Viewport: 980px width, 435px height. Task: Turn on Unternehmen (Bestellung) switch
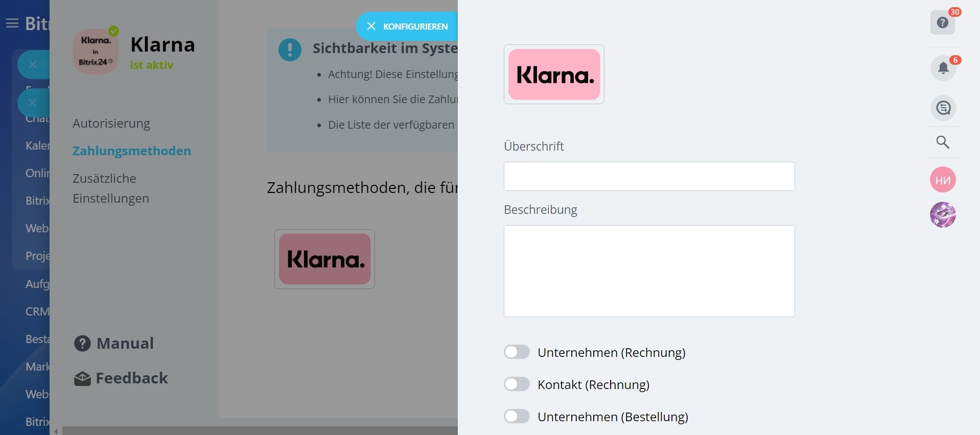pyautogui.click(x=517, y=417)
